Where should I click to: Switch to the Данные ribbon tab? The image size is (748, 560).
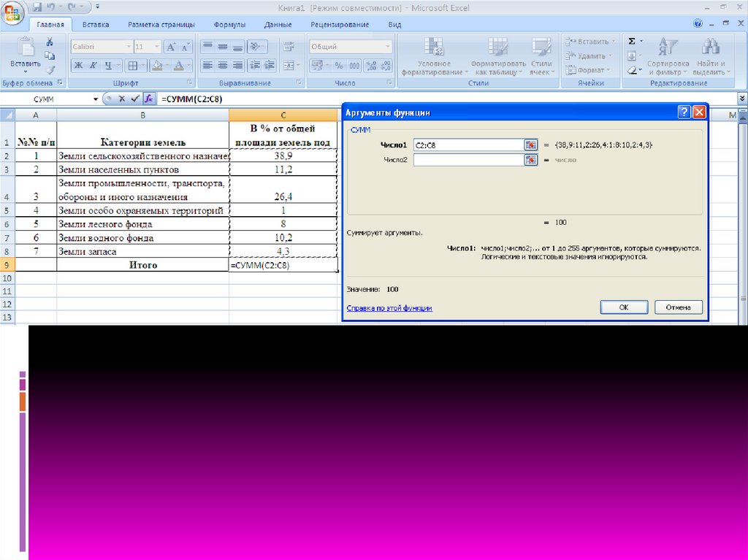click(x=278, y=24)
